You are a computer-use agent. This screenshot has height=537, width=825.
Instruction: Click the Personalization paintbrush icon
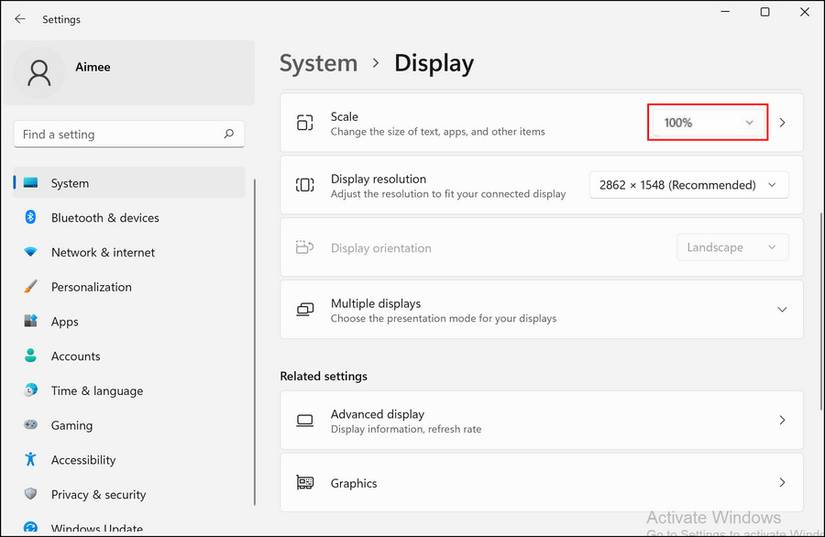pos(31,286)
